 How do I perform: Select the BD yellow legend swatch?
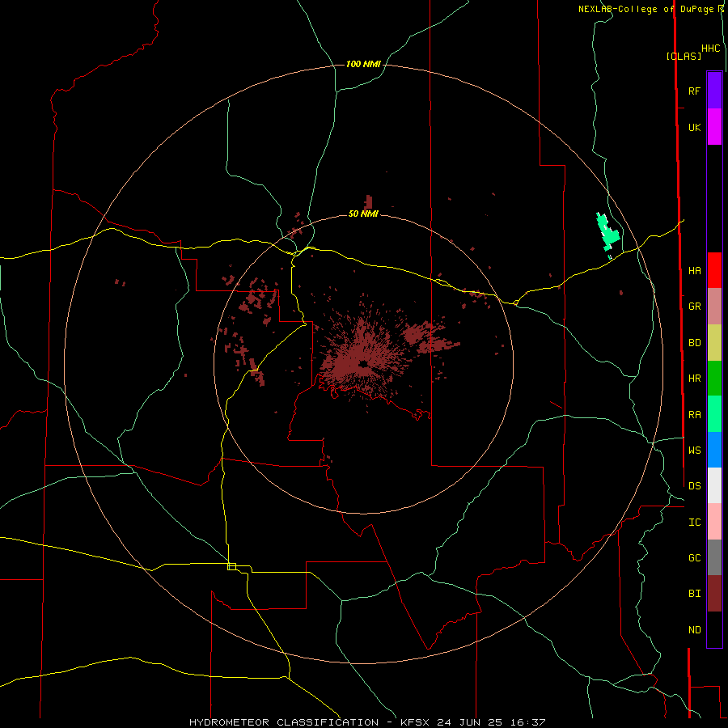pyautogui.click(x=714, y=342)
